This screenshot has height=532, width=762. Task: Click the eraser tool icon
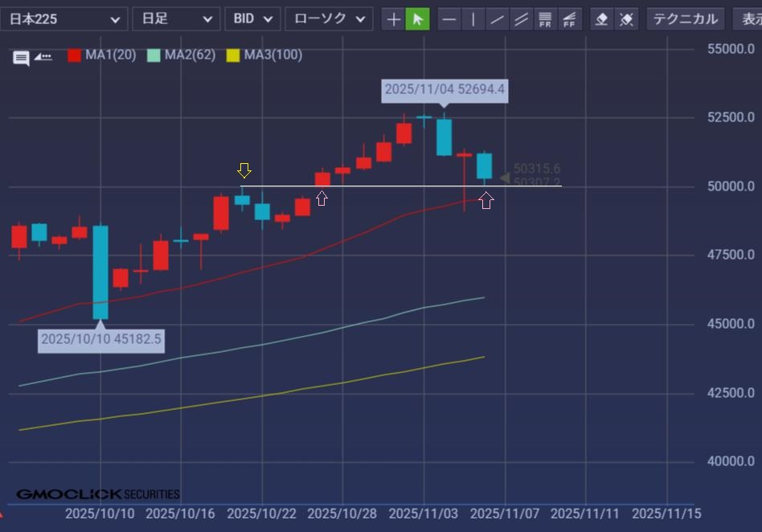(x=602, y=19)
